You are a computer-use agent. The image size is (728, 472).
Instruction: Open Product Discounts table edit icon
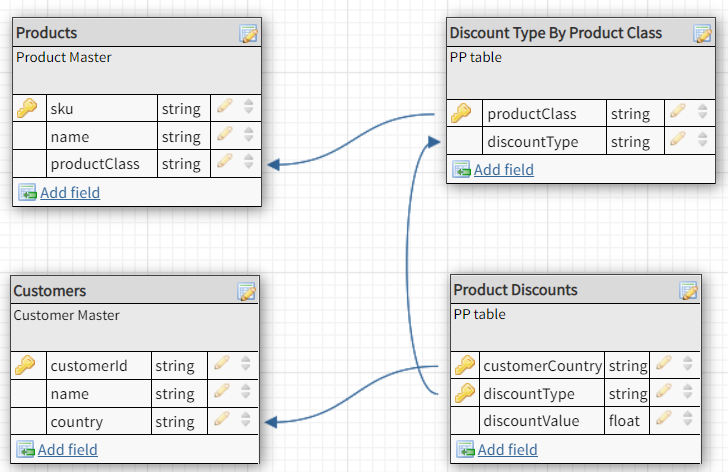pyautogui.click(x=688, y=291)
